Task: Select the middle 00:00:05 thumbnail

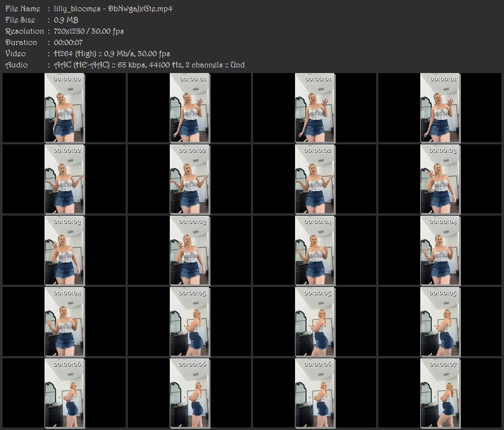Action: [315, 322]
